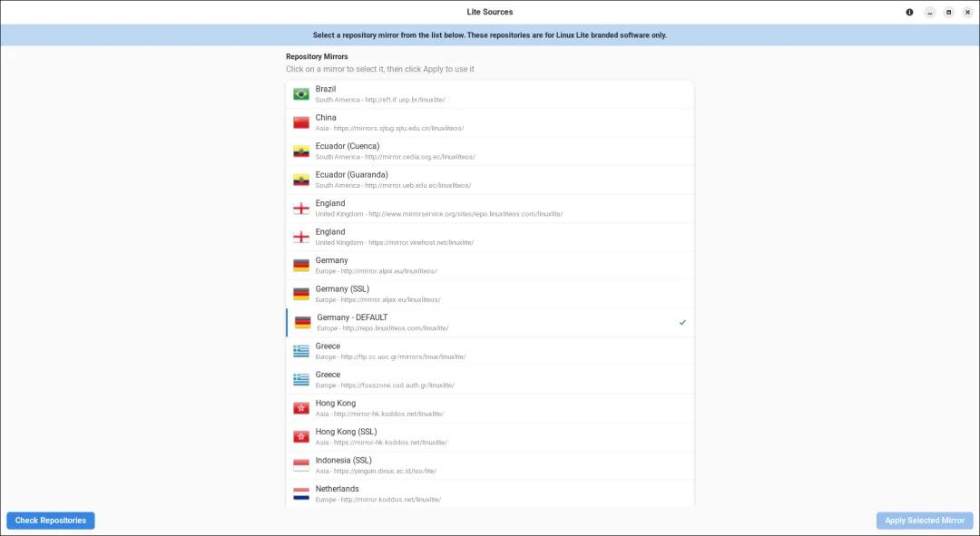The height and width of the screenshot is (536, 980).
Task: Click the flag of the England vinehost.net mirror
Action: coord(301,237)
